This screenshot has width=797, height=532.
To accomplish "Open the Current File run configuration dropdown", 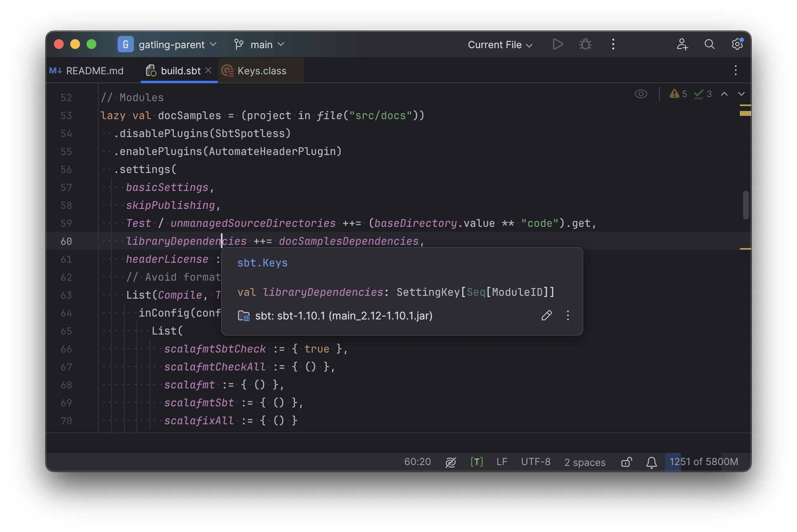I will tap(499, 44).
